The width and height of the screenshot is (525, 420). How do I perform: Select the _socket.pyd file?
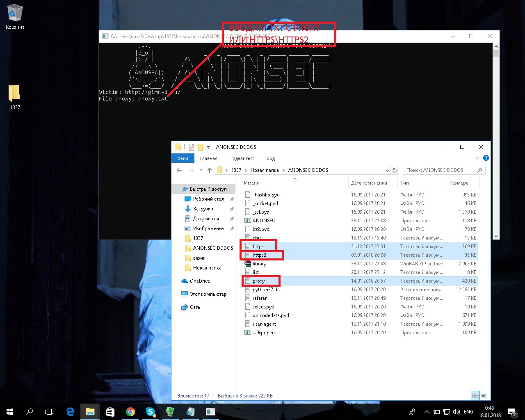pyautogui.click(x=265, y=203)
